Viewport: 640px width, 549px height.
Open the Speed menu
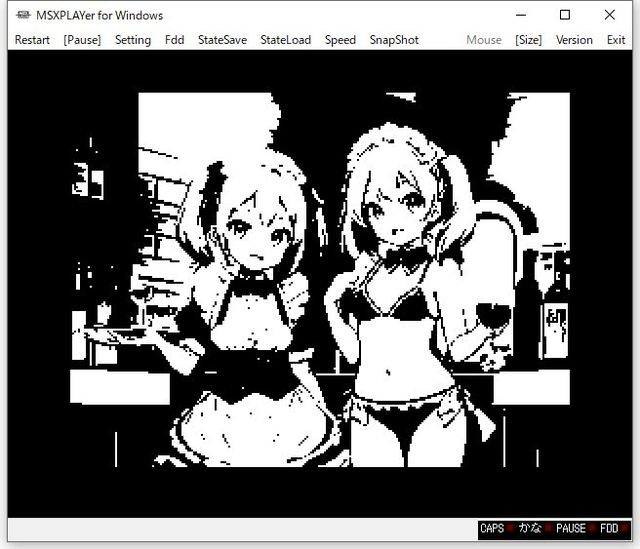pos(340,40)
